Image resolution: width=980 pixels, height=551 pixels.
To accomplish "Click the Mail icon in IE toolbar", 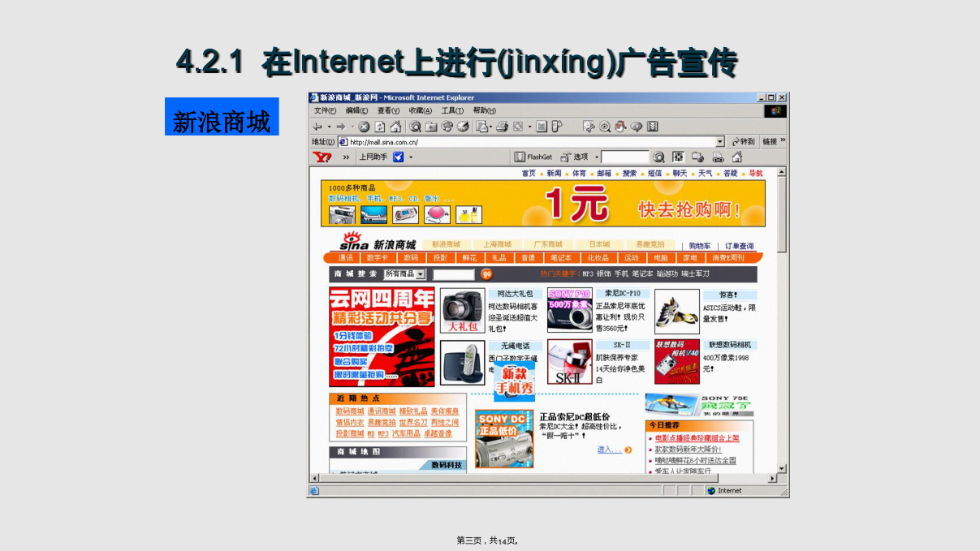I will (x=481, y=127).
